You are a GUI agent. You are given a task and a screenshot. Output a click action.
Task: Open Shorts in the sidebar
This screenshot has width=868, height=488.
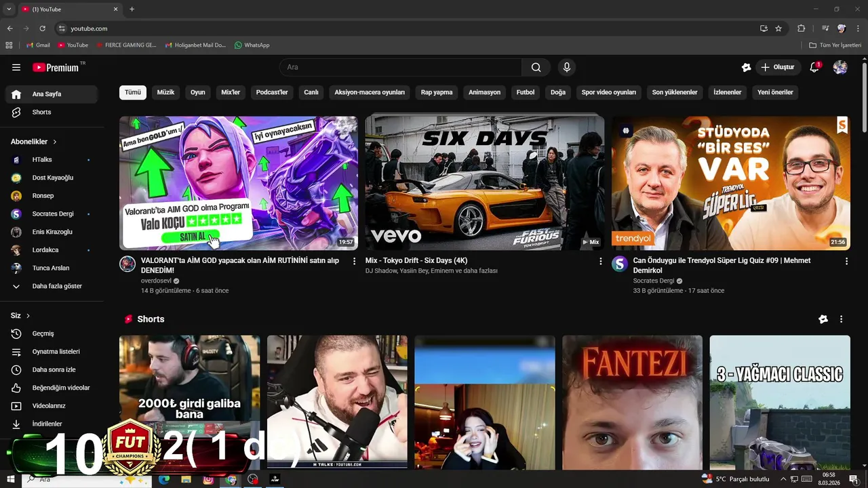click(x=52, y=112)
